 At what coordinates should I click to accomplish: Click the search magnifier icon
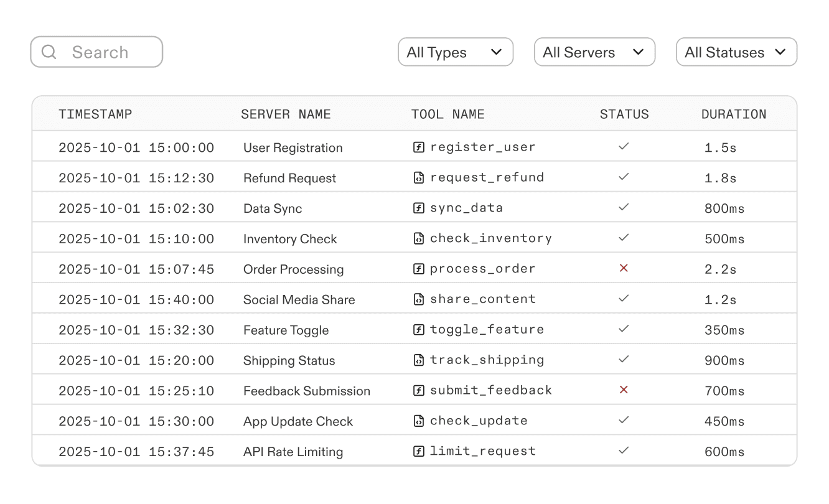point(49,52)
